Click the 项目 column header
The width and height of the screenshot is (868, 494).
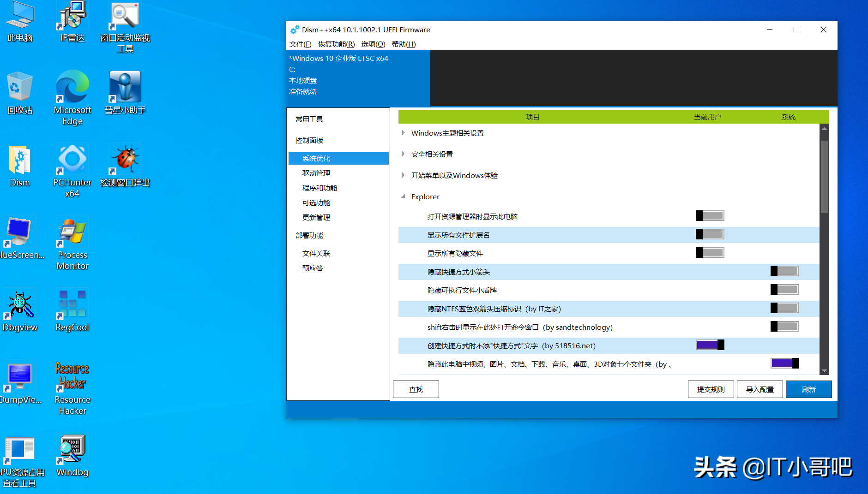[532, 117]
